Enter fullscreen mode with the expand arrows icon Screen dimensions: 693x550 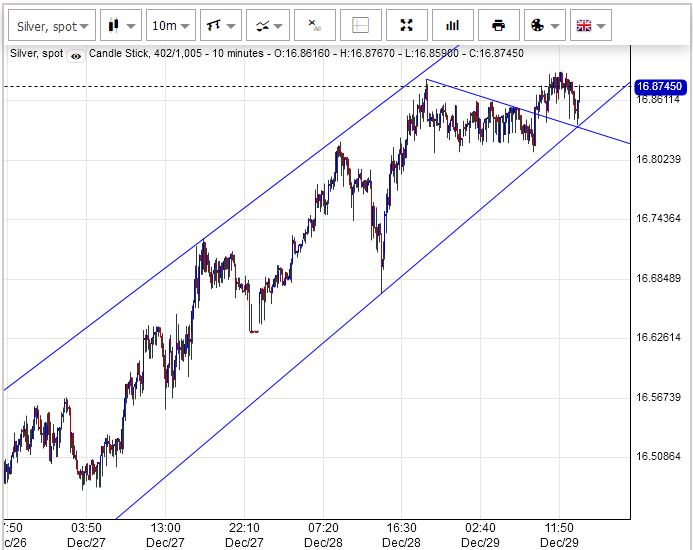point(406,25)
